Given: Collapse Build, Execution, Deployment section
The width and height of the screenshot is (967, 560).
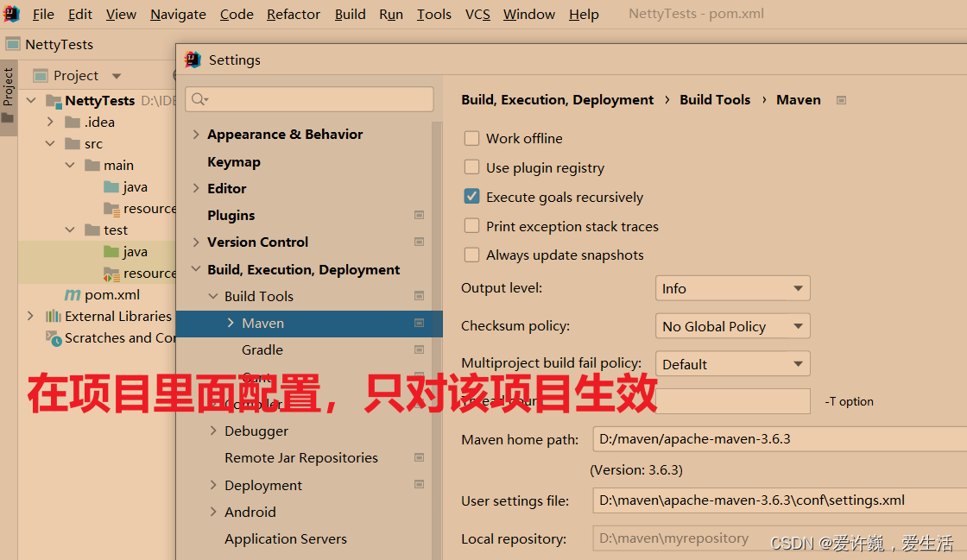Looking at the screenshot, I should coord(196,269).
